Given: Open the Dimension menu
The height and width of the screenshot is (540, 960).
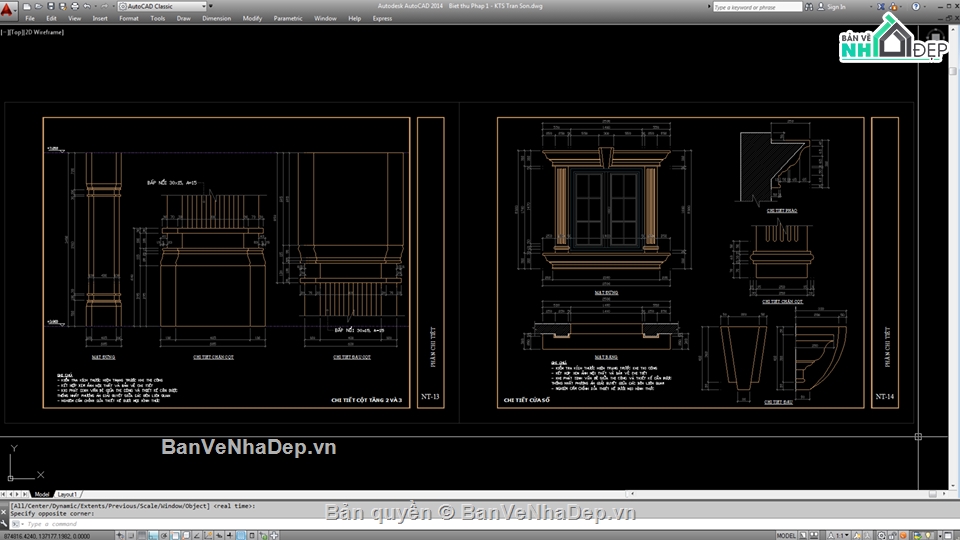Looking at the screenshot, I should point(216,18).
